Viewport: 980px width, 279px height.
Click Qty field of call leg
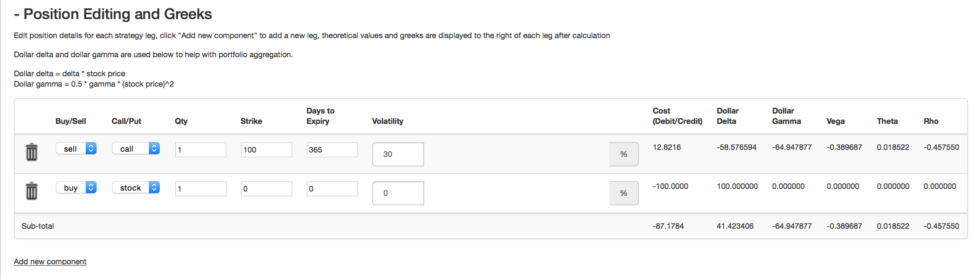200,150
